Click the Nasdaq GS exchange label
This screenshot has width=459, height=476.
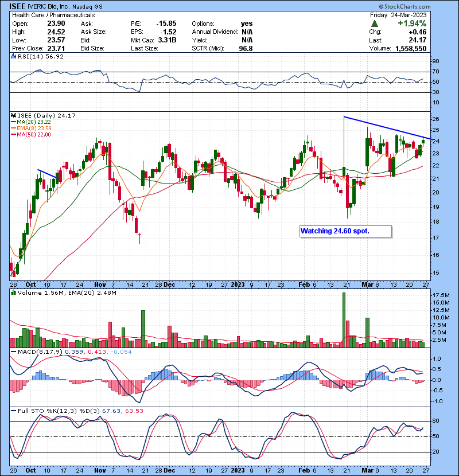(87, 6)
